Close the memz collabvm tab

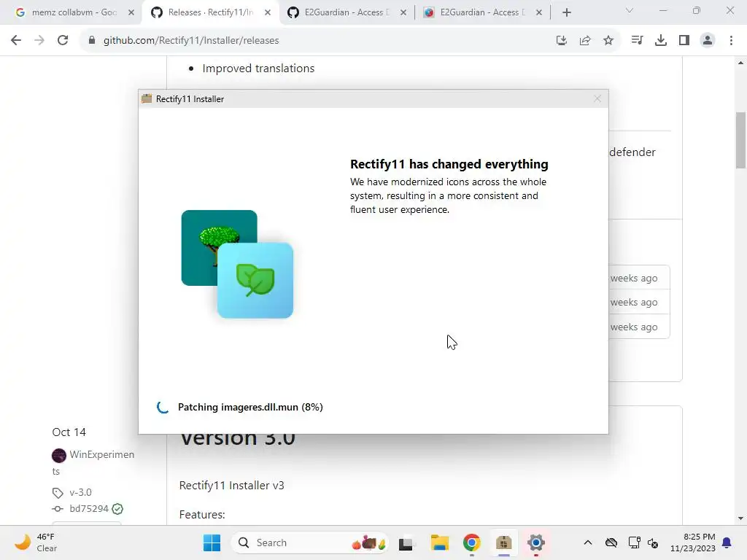(131, 13)
